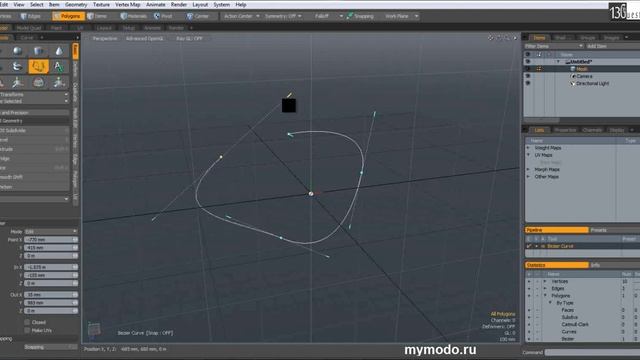Open the Symmetry Off dropdown

283,16
